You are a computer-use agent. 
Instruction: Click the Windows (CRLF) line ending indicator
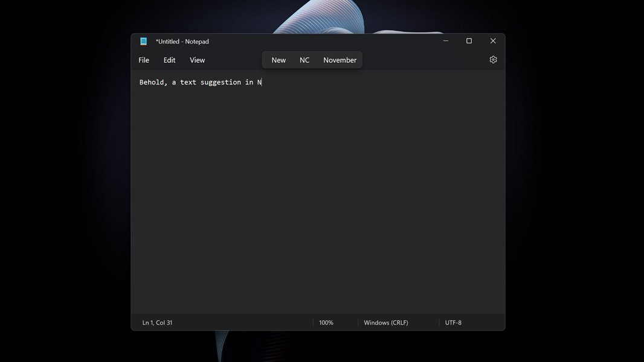pyautogui.click(x=386, y=323)
